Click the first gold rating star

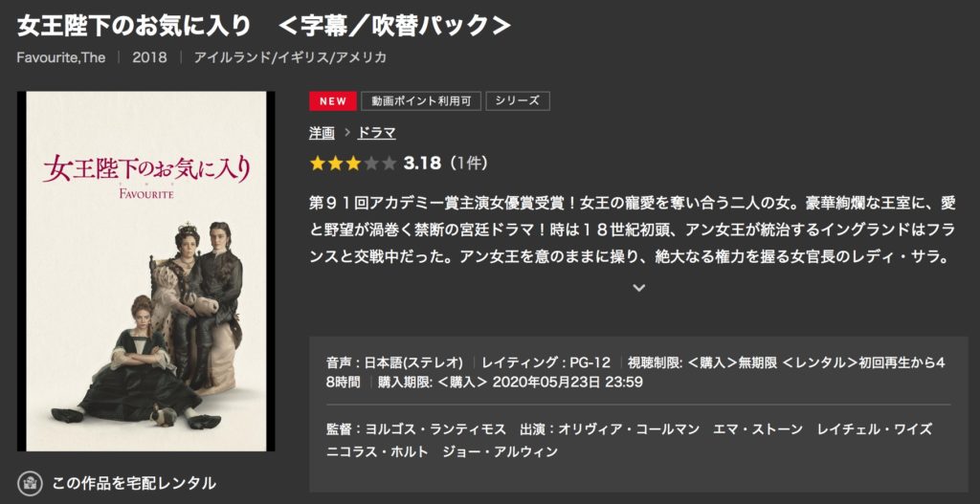pos(318,164)
